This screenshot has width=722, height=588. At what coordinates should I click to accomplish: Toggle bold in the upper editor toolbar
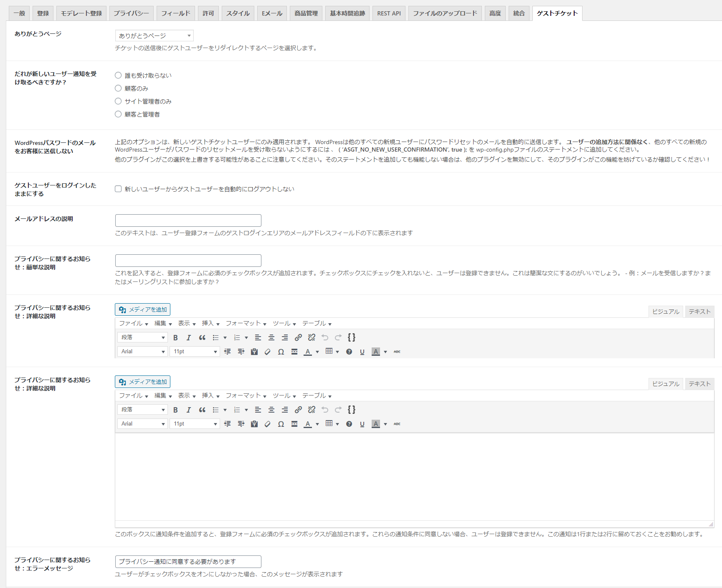coord(175,337)
